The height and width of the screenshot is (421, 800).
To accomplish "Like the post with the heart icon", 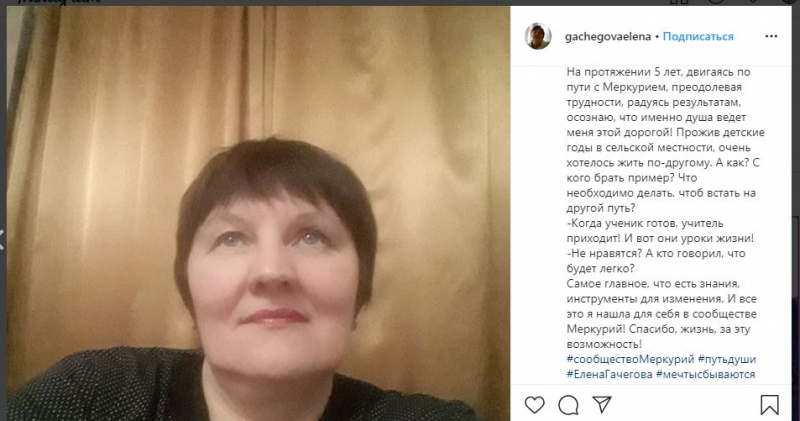I will pyautogui.click(x=534, y=405).
